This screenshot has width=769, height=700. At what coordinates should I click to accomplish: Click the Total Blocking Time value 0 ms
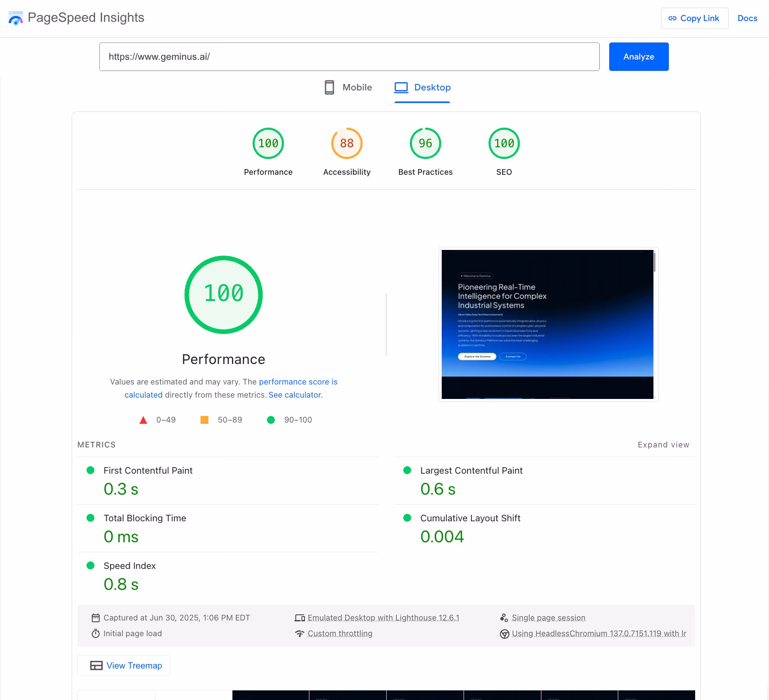(121, 537)
